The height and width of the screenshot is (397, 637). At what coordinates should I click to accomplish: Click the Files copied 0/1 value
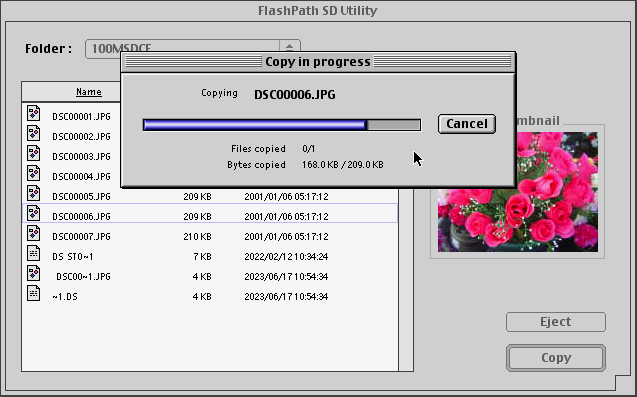coord(309,149)
